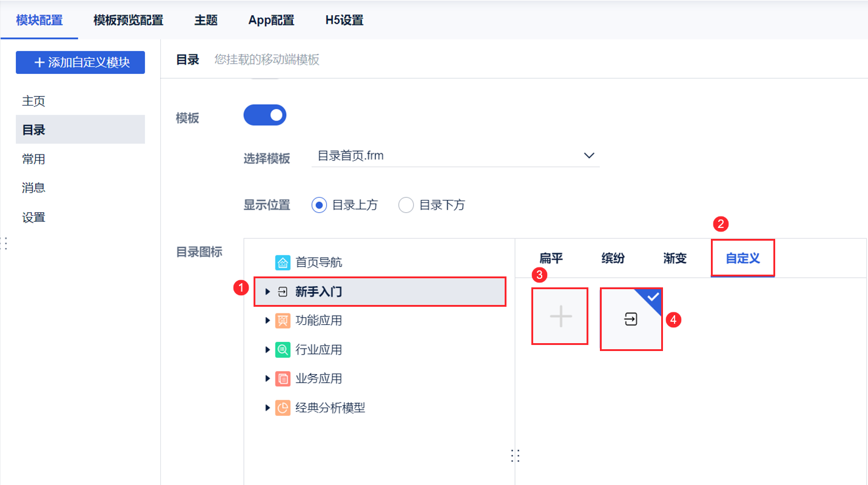Click the red 业务应用 document icon
Viewport: 868px width, 485px height.
pyautogui.click(x=283, y=378)
